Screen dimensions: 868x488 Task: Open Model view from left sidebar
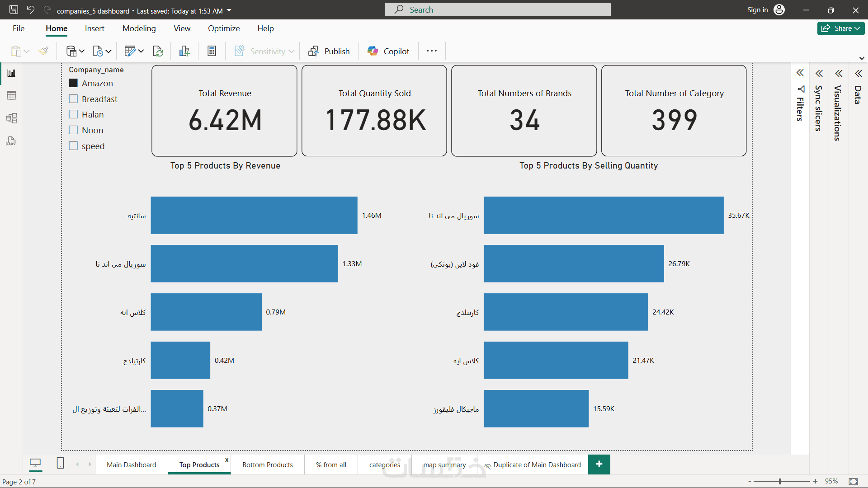click(11, 118)
